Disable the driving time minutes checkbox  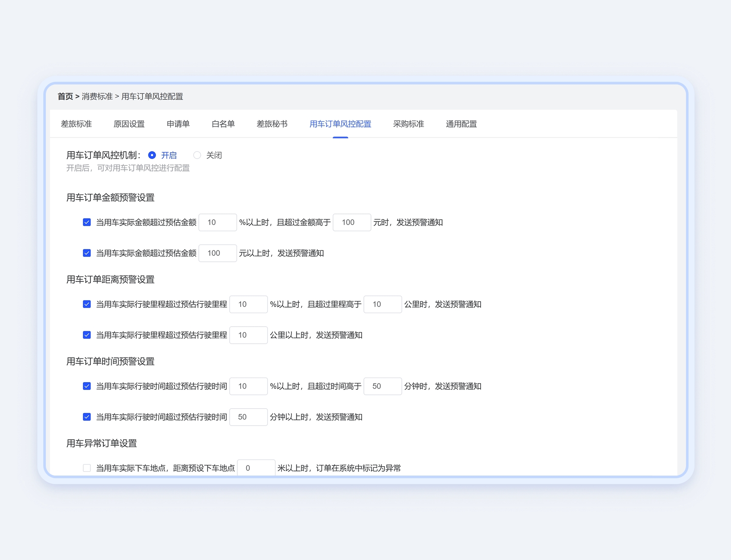pyautogui.click(x=87, y=417)
